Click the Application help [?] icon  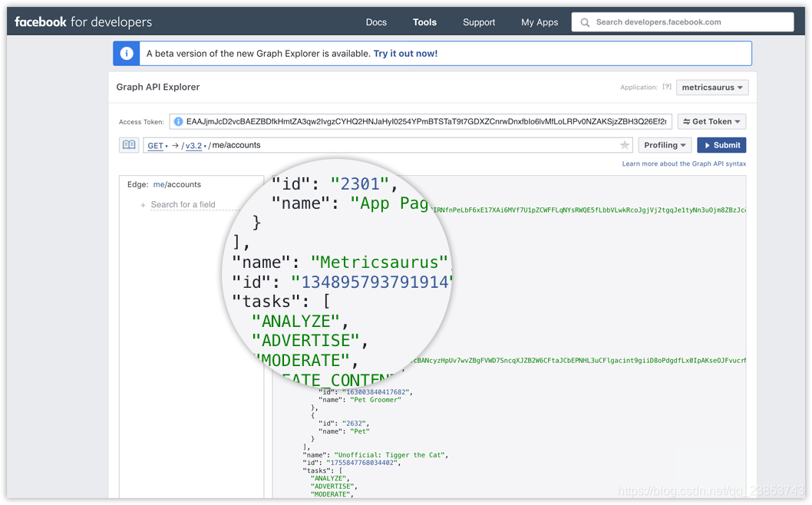667,87
